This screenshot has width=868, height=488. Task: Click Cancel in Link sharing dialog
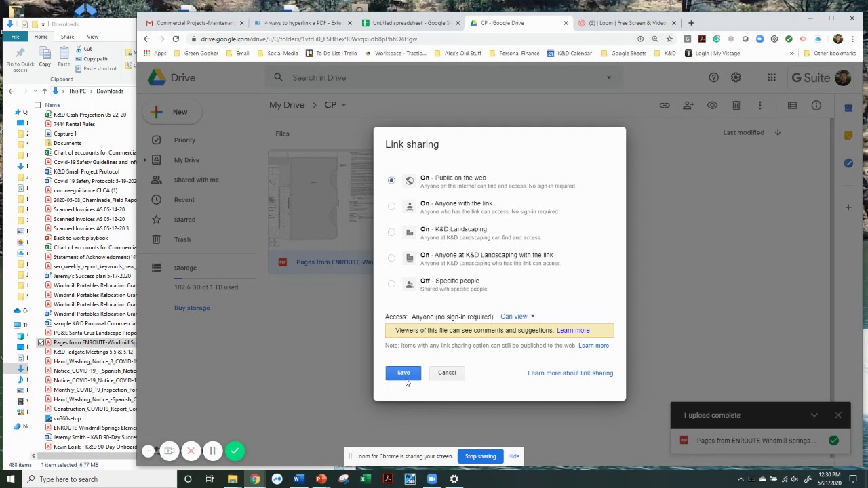tap(447, 373)
